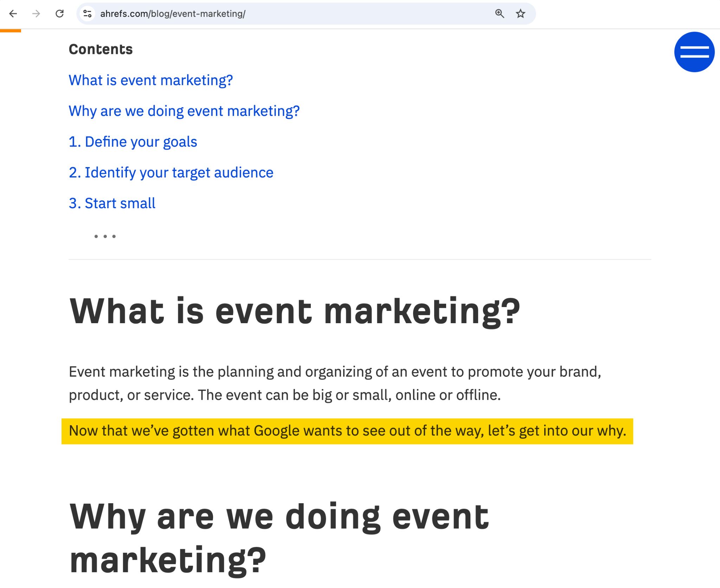Jump to '1. Define your goals' section
Screen dimensions: 720x588
click(133, 141)
